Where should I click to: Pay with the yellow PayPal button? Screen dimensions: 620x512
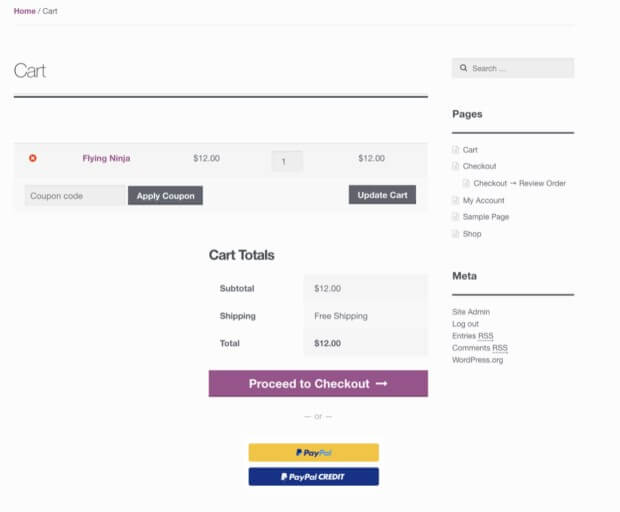coord(313,453)
